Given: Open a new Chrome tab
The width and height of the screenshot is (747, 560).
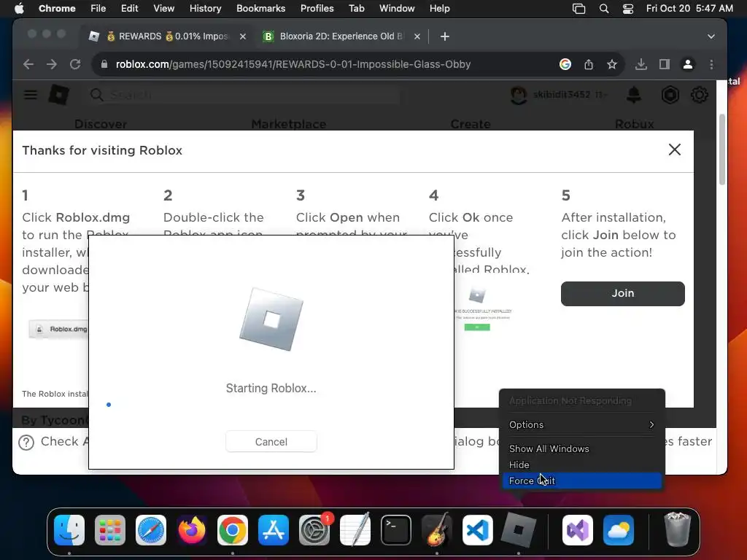Looking at the screenshot, I should coord(445,36).
